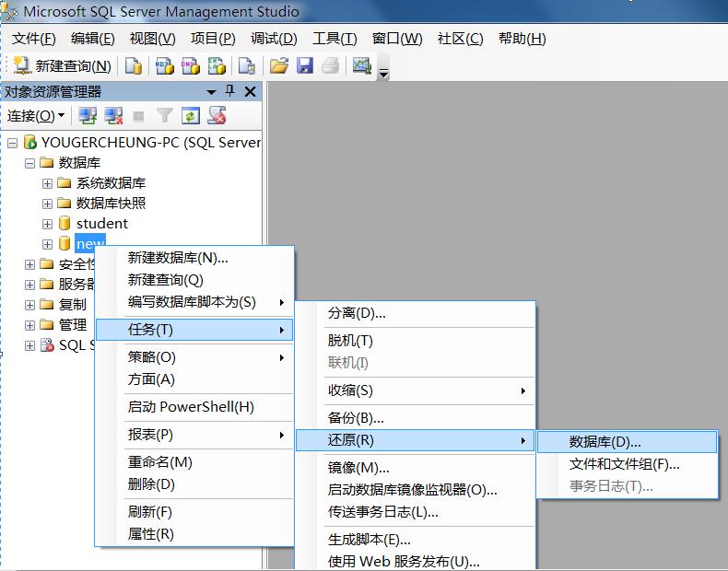Click 任务(T) in context menu

pos(194,330)
